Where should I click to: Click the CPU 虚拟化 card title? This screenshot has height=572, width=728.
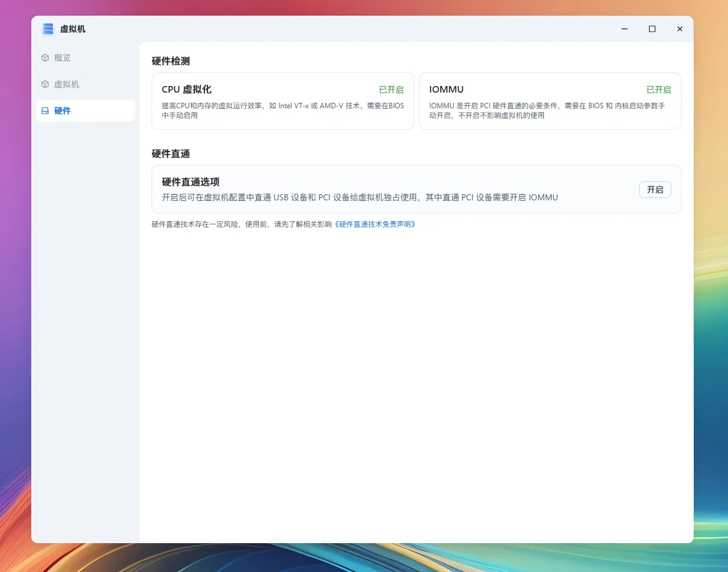(x=186, y=90)
